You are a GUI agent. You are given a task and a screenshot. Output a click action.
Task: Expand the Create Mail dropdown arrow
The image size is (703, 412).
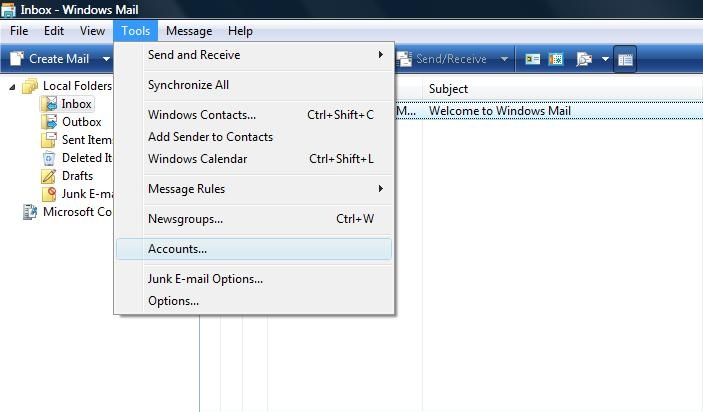click(x=106, y=59)
